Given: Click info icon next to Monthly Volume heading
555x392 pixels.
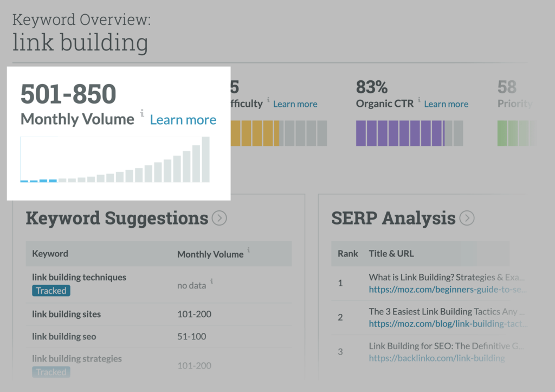Looking at the screenshot, I should click(142, 113).
